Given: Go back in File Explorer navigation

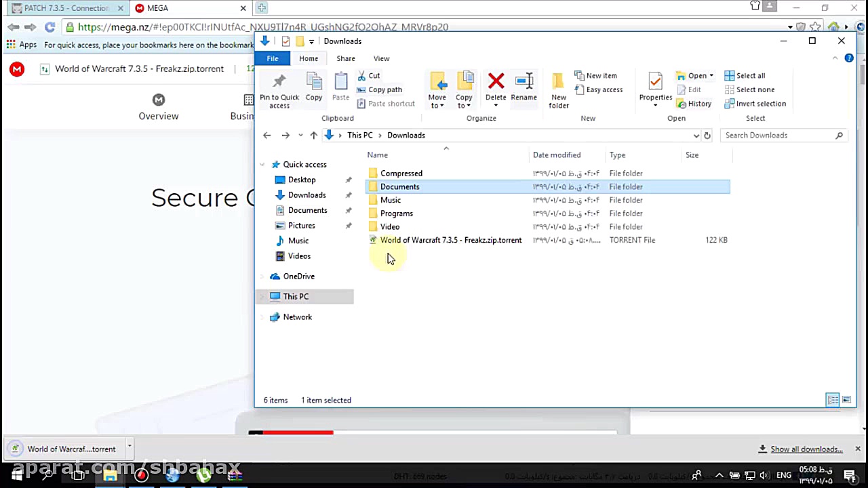Looking at the screenshot, I should point(267,136).
